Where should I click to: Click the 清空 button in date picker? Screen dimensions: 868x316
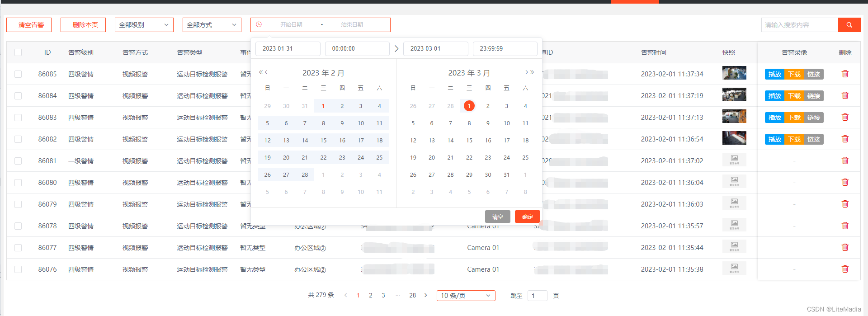coord(498,217)
